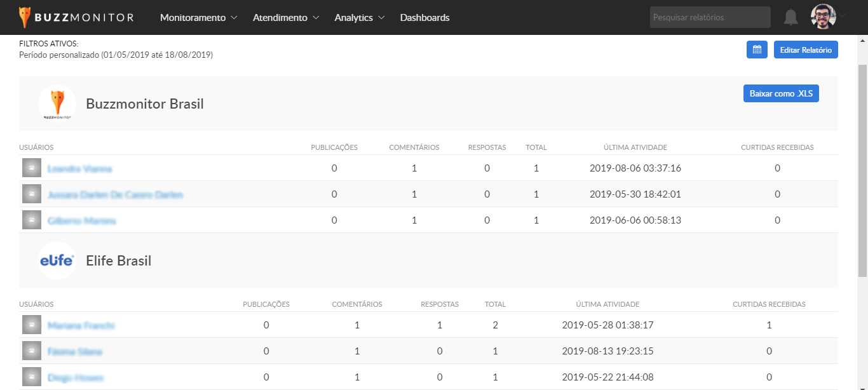Screen dimensions: 868x390
Task: Click the Buzzmonitor fox logo
Action: pos(24,17)
